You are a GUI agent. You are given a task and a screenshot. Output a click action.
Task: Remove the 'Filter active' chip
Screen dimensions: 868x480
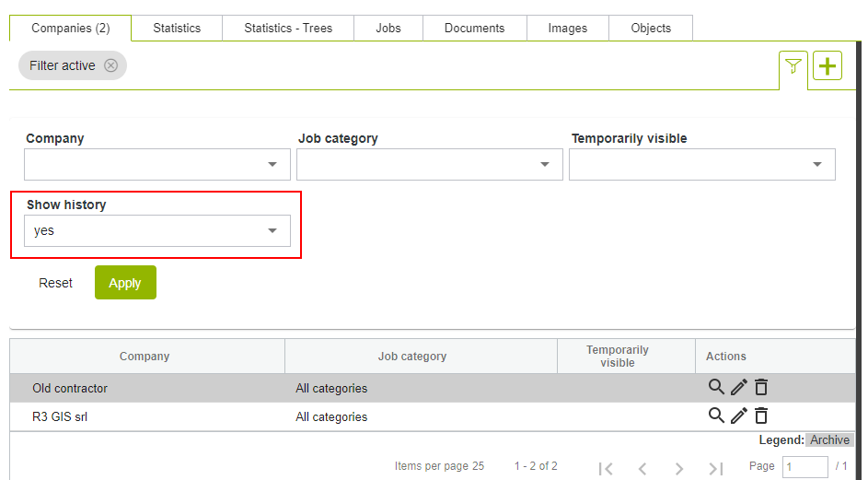point(110,65)
